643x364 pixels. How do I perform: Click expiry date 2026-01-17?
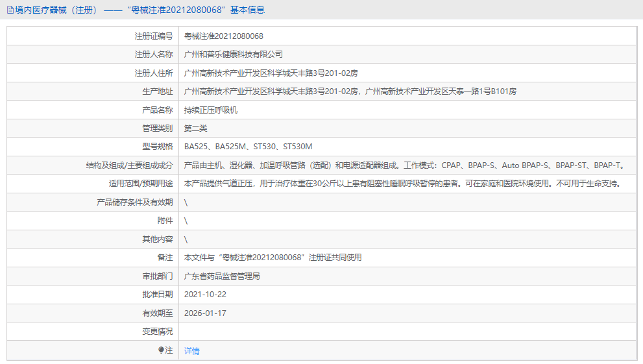pos(205,313)
